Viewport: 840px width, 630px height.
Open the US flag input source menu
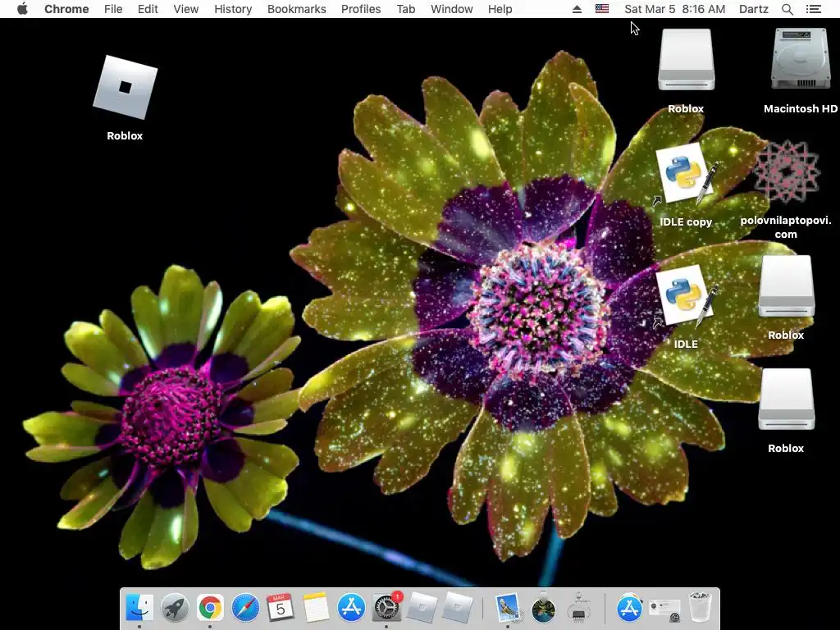tap(602, 9)
